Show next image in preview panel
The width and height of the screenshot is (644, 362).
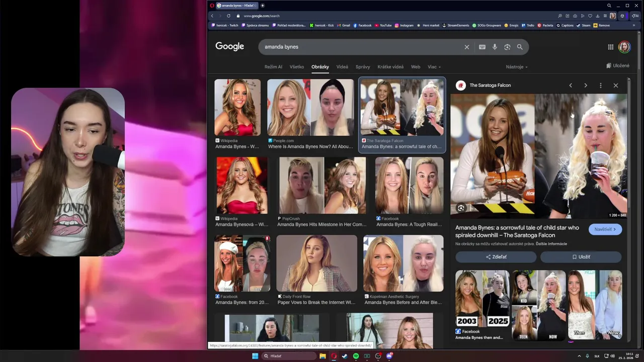click(586, 85)
